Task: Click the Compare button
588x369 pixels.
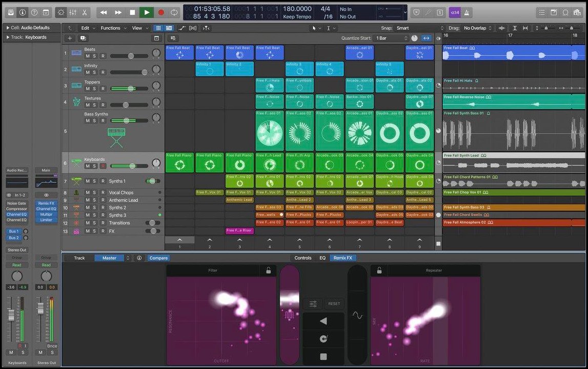Action: (x=158, y=258)
